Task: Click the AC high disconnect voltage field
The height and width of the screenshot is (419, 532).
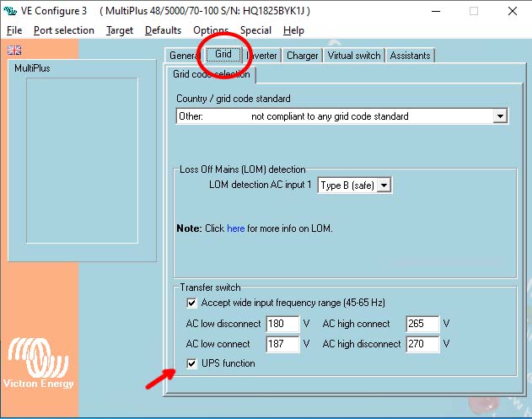Action: [x=422, y=344]
